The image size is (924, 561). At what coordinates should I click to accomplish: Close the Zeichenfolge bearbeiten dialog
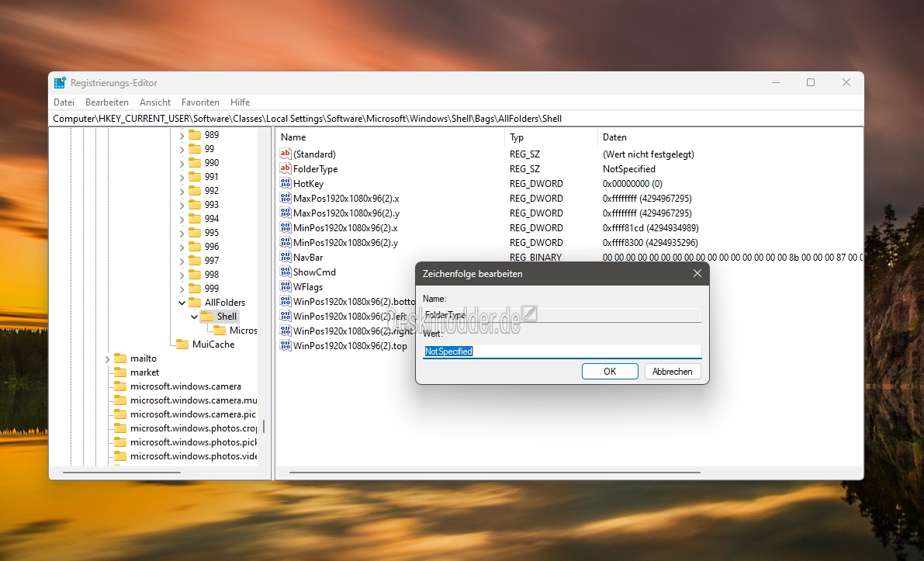click(x=697, y=274)
